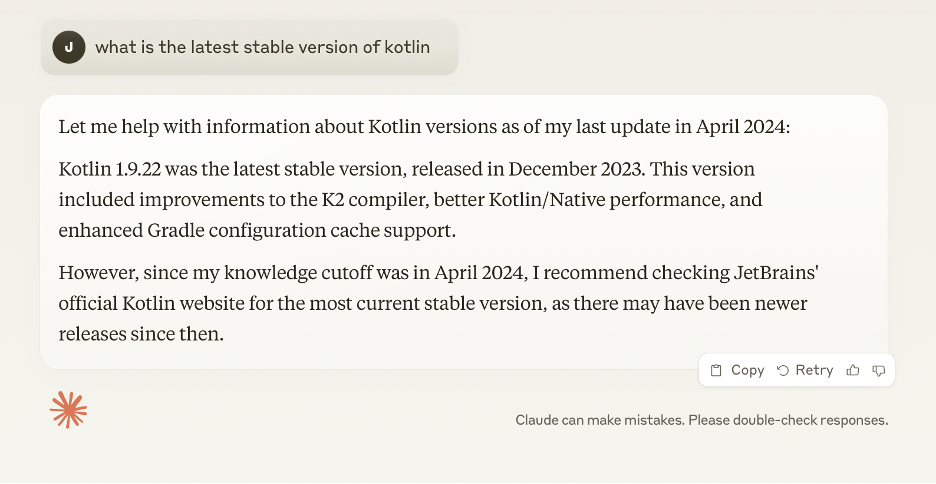Give the response a thumbs up

point(853,370)
